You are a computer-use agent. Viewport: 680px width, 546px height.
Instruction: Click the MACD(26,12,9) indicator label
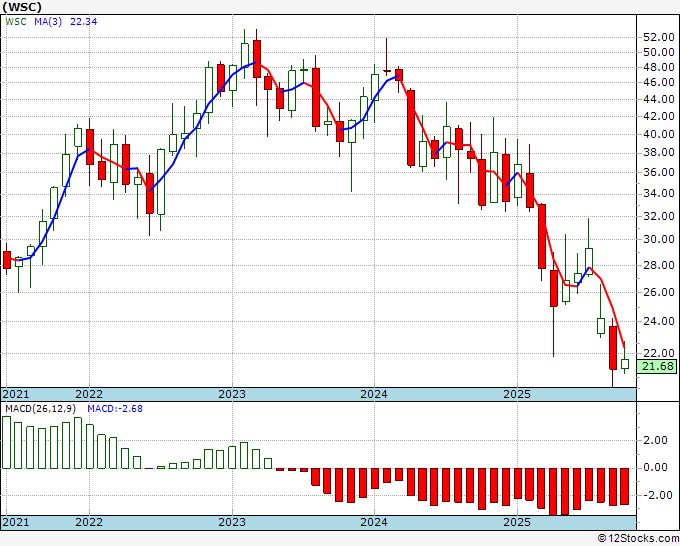click(41, 409)
